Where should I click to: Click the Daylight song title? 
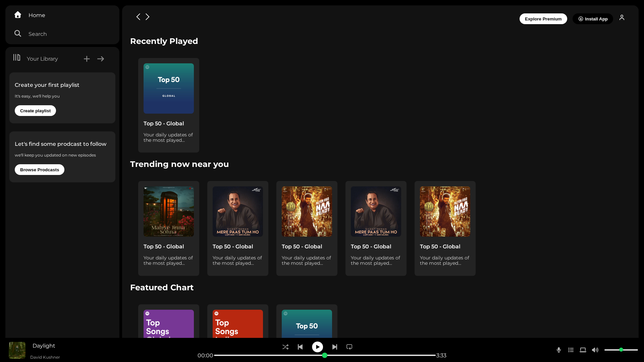pyautogui.click(x=44, y=346)
